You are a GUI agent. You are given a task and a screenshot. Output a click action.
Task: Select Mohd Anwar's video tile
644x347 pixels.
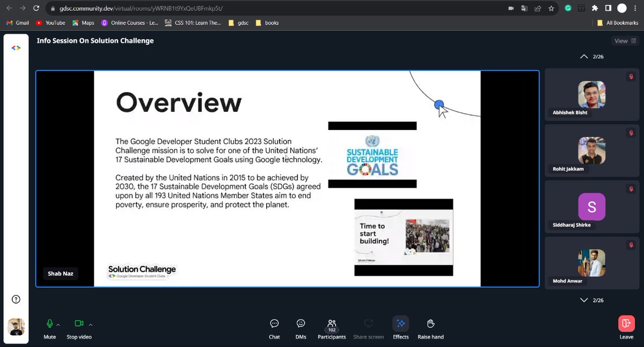tap(592, 263)
